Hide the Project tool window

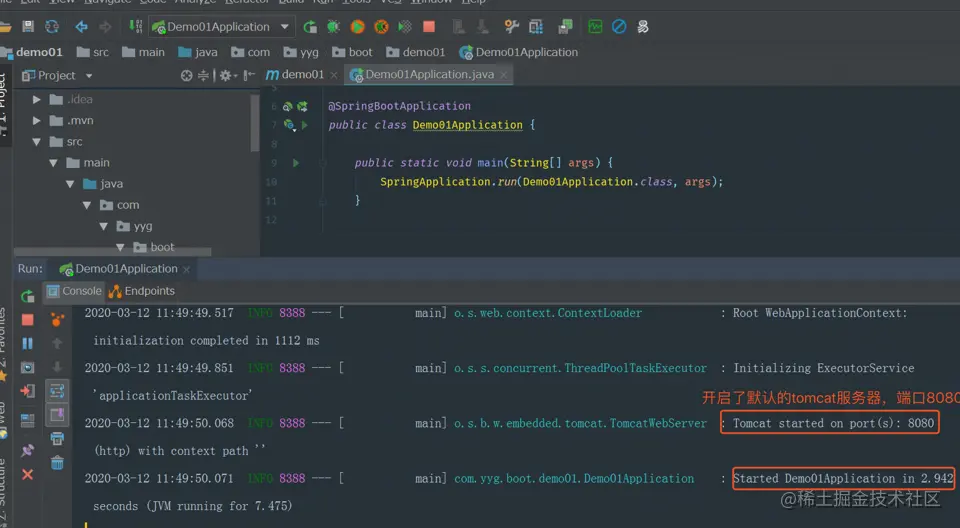tap(249, 75)
